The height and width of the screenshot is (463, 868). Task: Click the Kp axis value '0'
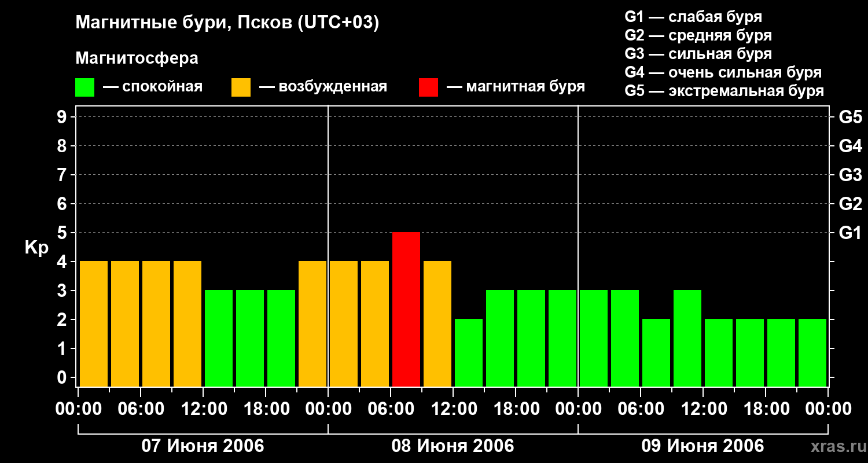(x=63, y=377)
